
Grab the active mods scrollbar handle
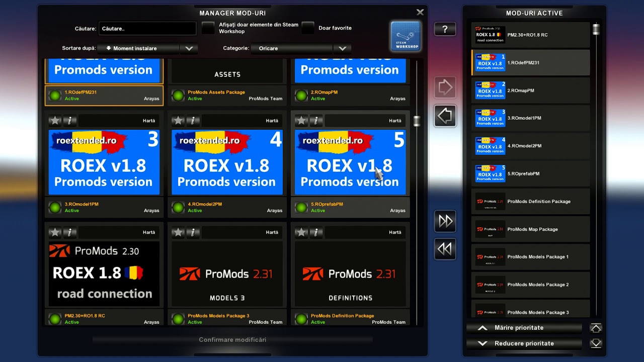tap(596, 29)
